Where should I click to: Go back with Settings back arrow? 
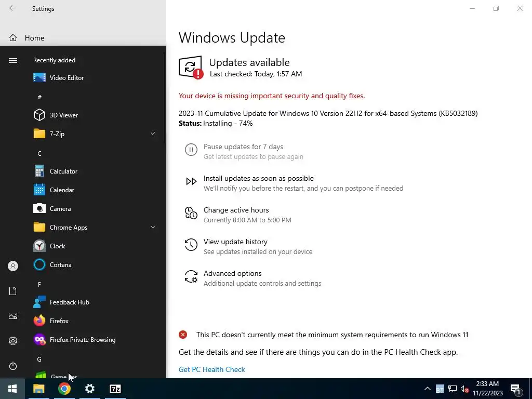point(12,8)
